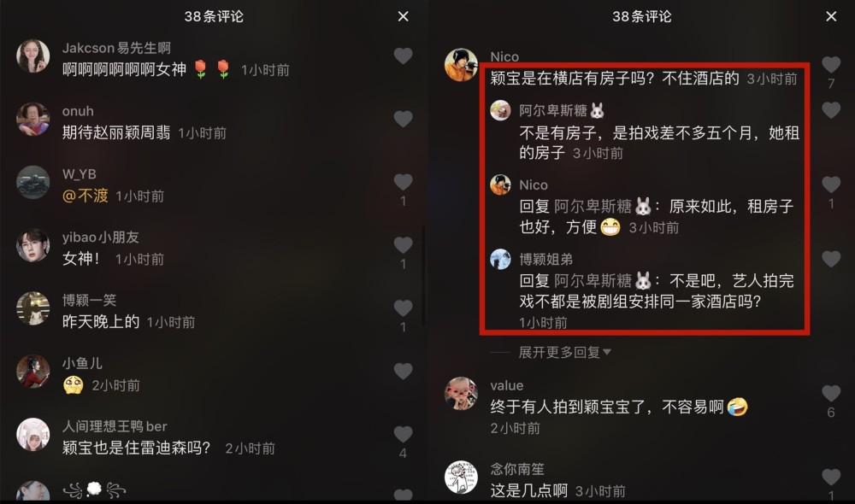Close the right 38条评论 comments panel

pos(831,16)
